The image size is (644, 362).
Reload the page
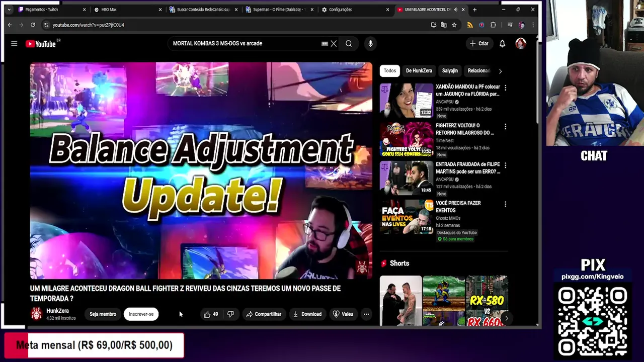click(33, 25)
